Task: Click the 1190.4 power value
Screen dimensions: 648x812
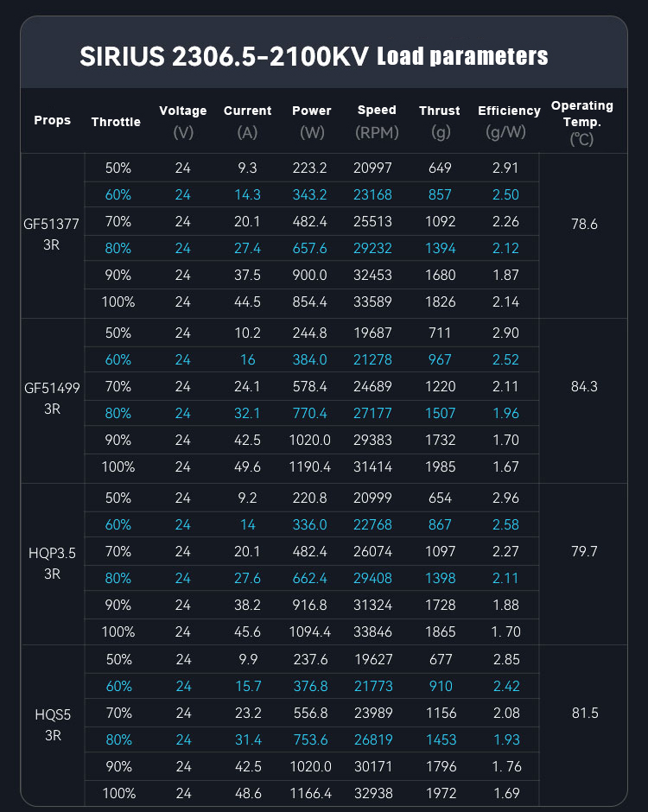Action: coord(311,466)
